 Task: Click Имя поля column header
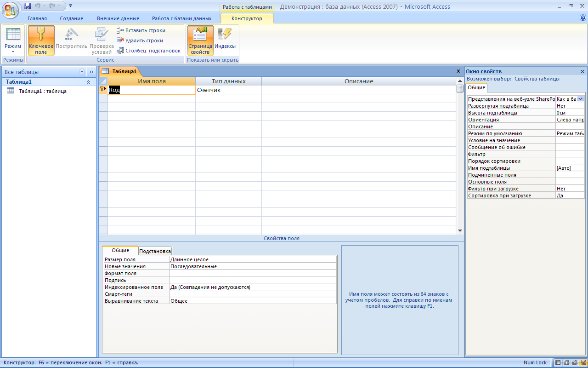click(x=152, y=81)
